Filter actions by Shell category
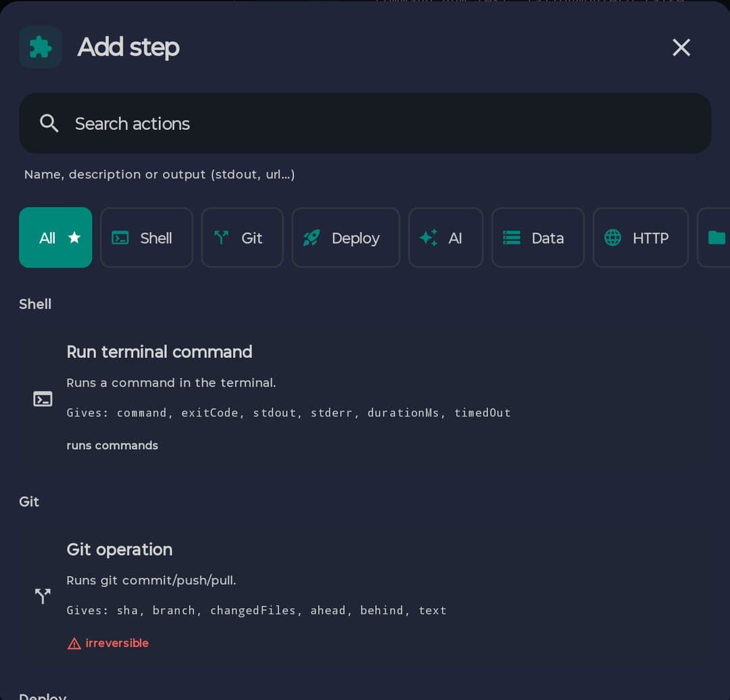Screen dimensions: 730x700 point(146,237)
